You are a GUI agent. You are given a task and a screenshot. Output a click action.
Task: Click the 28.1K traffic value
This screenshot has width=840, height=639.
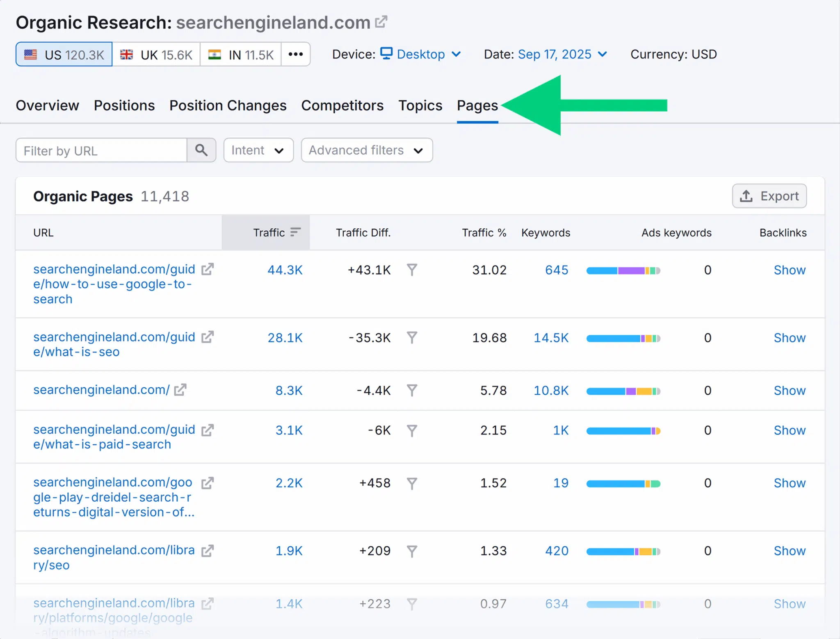click(285, 337)
